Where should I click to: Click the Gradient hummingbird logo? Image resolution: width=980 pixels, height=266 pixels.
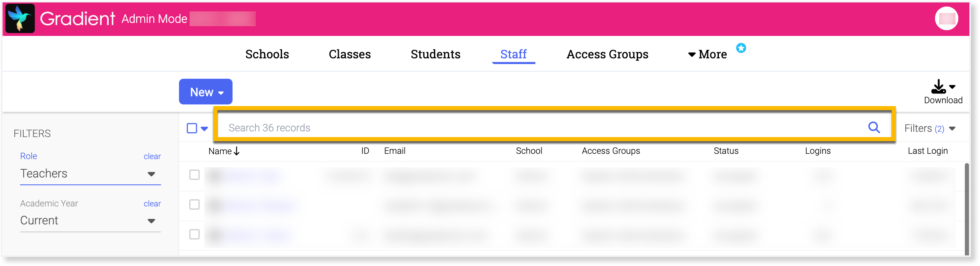point(20,19)
